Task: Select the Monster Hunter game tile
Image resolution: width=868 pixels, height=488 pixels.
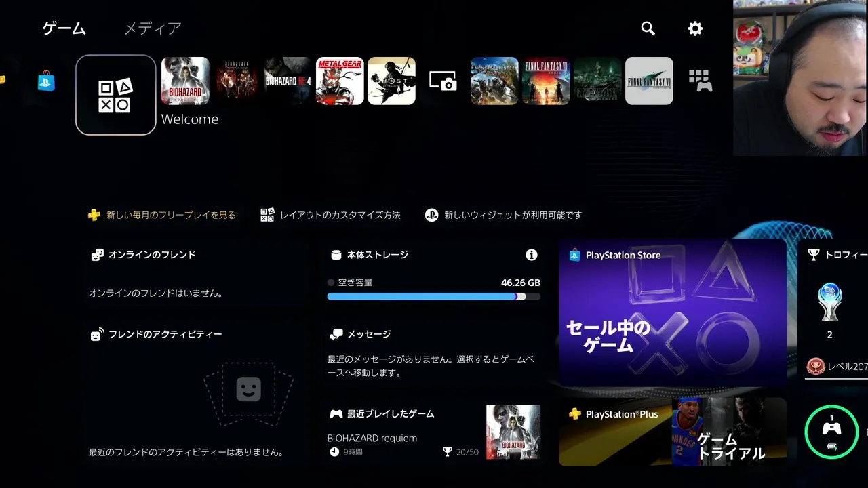Action: coord(494,81)
